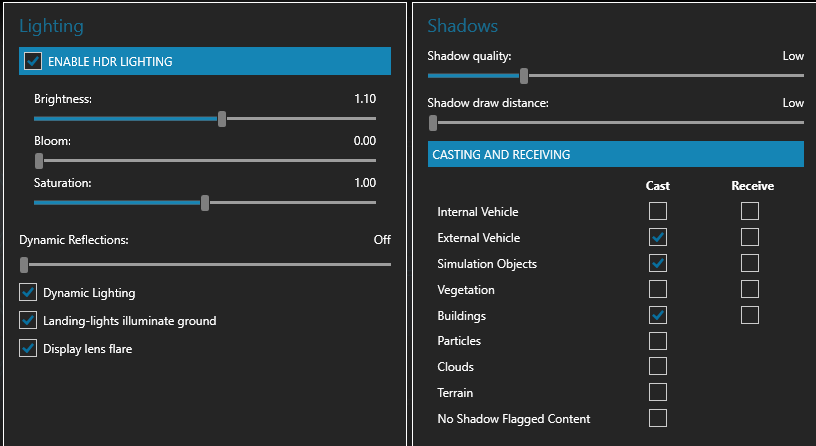Click the Brightness slider handle
Screen dimensions: 816x446
(222, 118)
